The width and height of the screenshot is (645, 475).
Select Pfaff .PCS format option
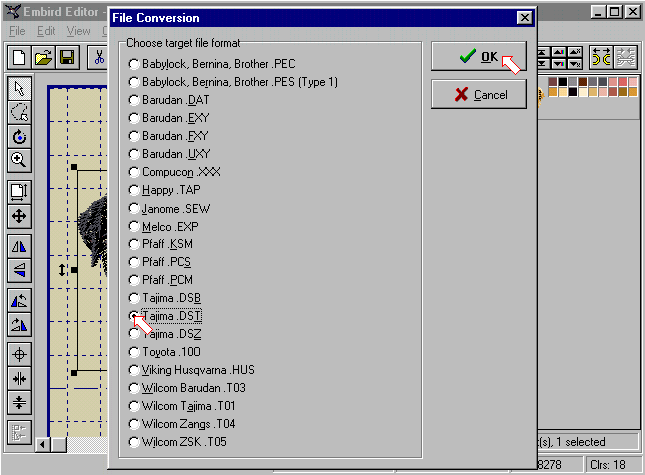point(160,262)
